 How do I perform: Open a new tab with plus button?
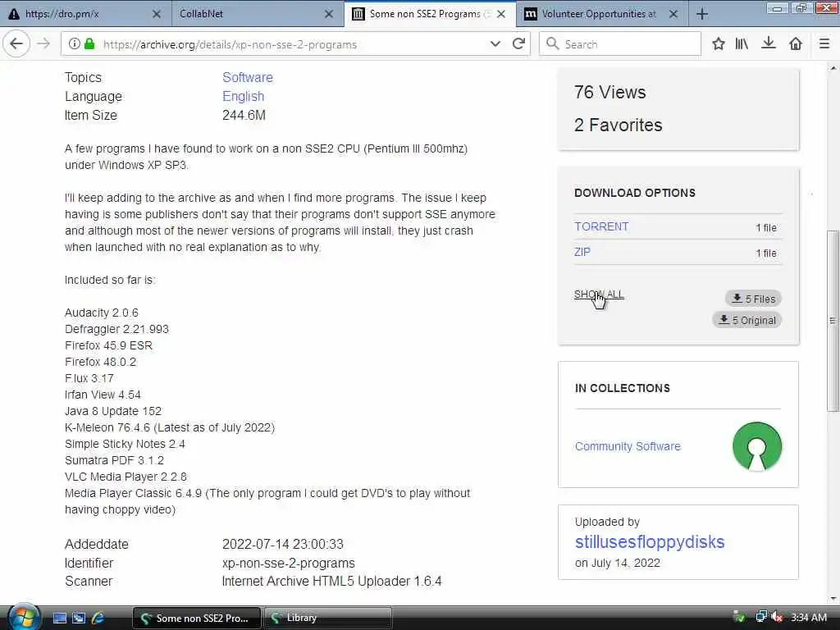[702, 15]
